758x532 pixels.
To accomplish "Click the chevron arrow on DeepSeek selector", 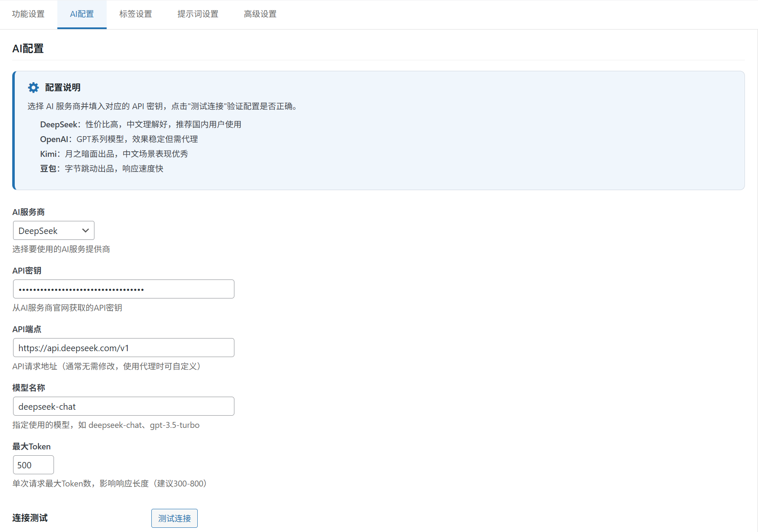I will pyautogui.click(x=85, y=230).
